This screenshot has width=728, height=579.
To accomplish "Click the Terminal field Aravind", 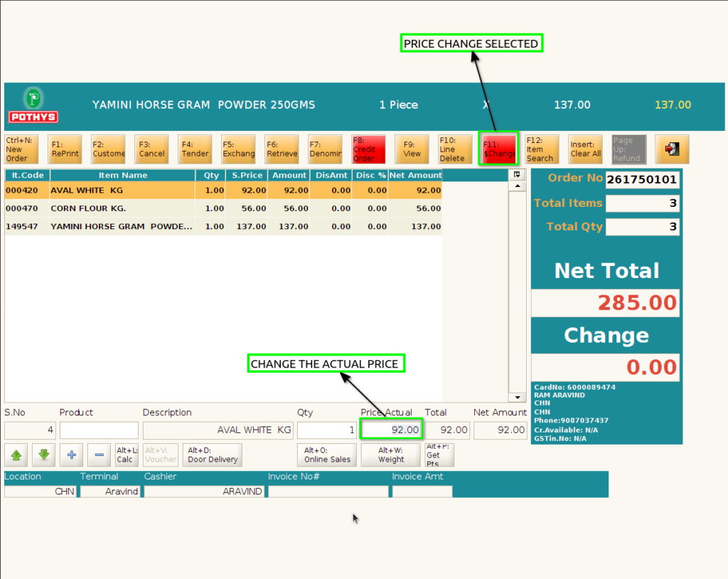I will tap(110, 492).
